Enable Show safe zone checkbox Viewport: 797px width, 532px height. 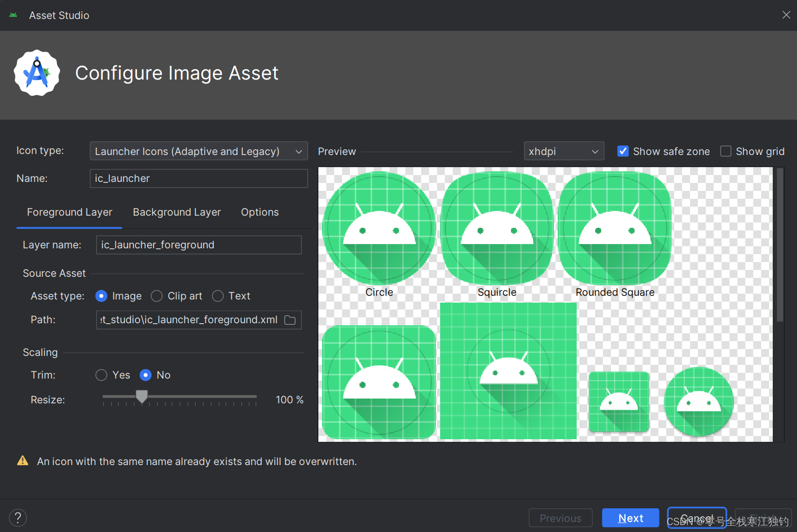623,151
